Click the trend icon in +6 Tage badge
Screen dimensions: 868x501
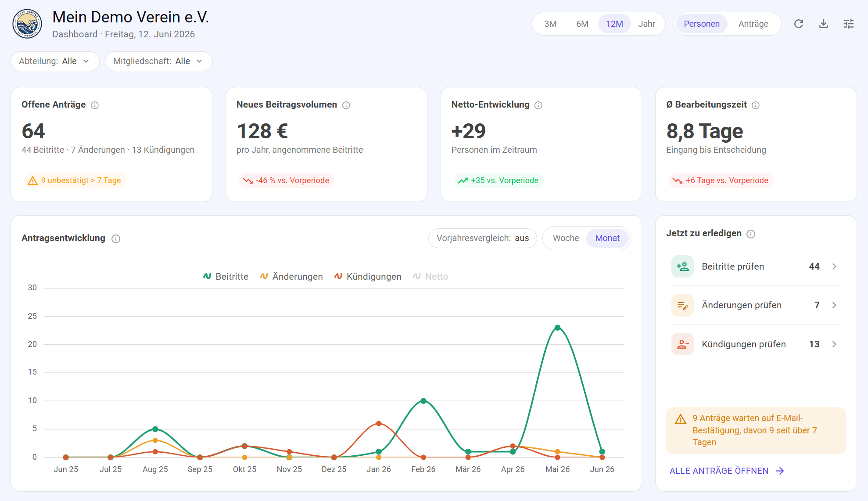click(678, 180)
